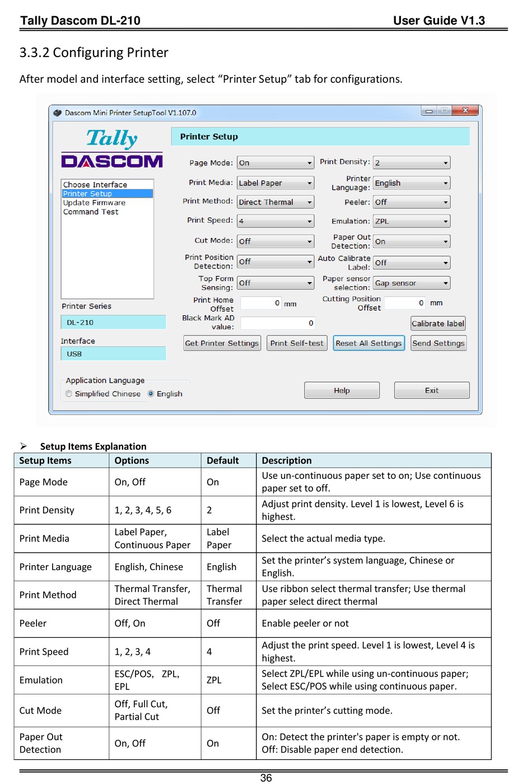The image size is (532, 784).
Task: Click the Black Mark AD value field
Action: (278, 323)
